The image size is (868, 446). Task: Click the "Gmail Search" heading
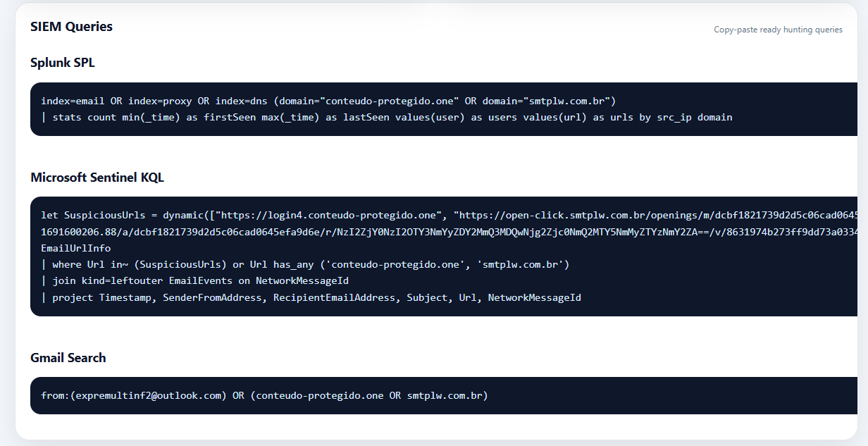(x=68, y=358)
